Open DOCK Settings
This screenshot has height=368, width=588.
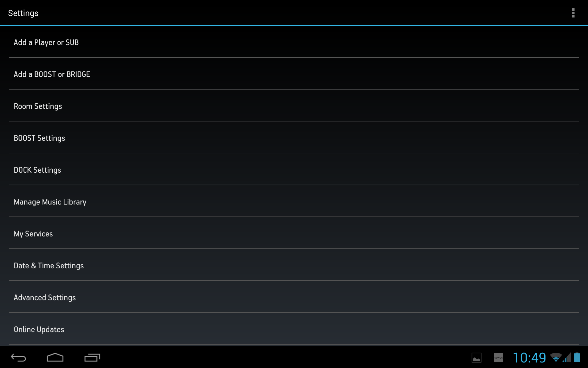pos(294,169)
